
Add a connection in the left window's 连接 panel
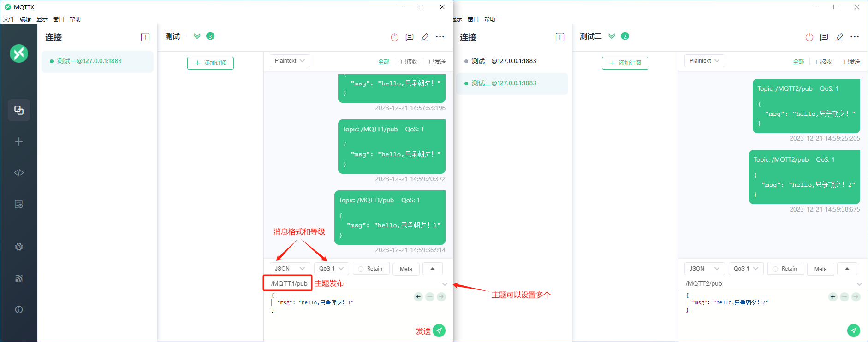pyautogui.click(x=145, y=37)
